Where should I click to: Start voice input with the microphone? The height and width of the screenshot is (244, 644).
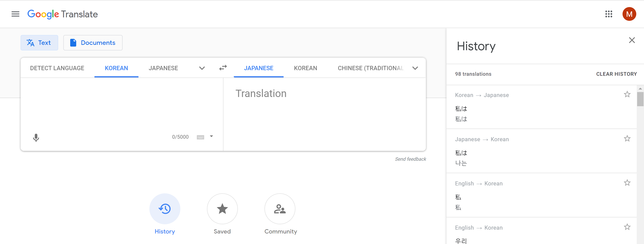click(36, 138)
